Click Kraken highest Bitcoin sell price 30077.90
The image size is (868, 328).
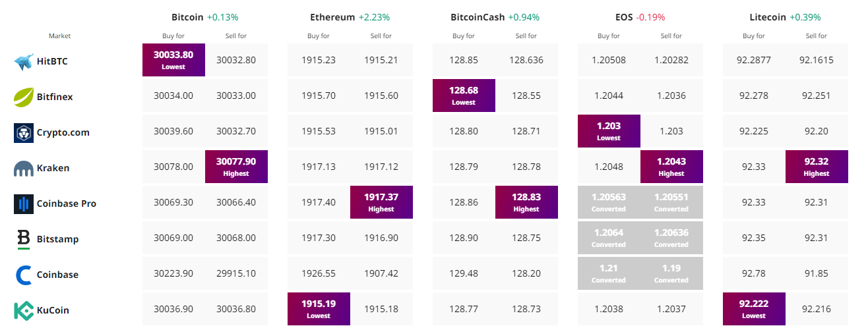tap(236, 167)
